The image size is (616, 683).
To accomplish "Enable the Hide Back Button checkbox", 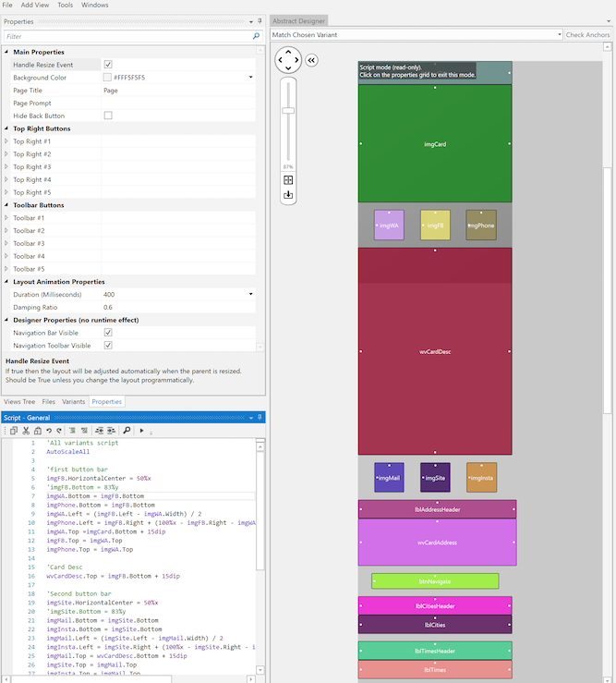I will pos(108,116).
